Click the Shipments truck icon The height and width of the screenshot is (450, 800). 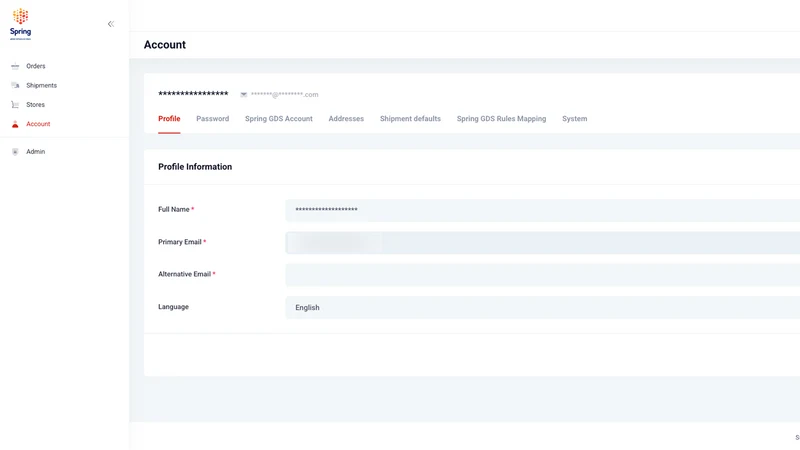coord(15,85)
